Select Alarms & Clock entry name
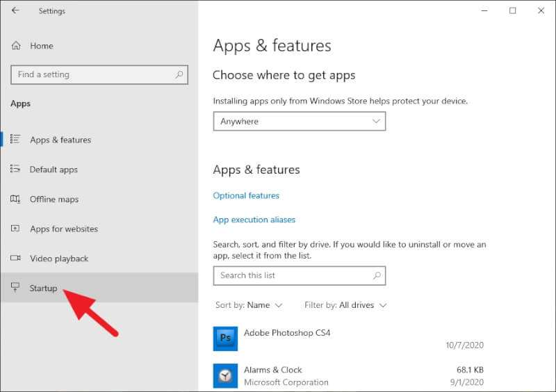Image resolution: width=556 pixels, height=392 pixels. click(x=272, y=370)
